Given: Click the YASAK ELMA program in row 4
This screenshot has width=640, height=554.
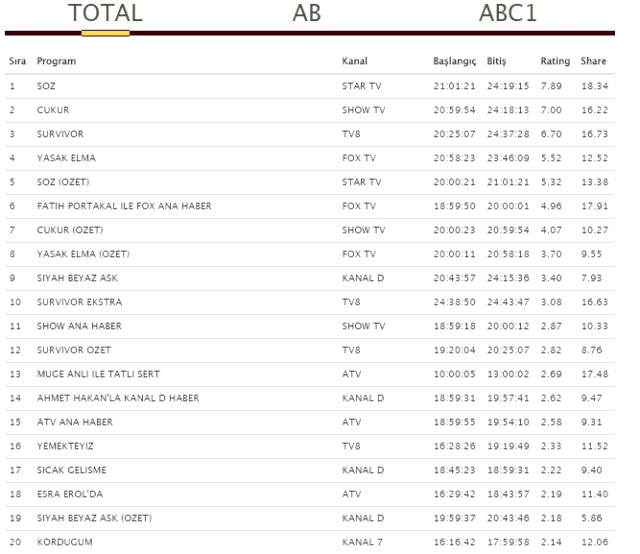Looking at the screenshot, I should (x=66, y=158).
